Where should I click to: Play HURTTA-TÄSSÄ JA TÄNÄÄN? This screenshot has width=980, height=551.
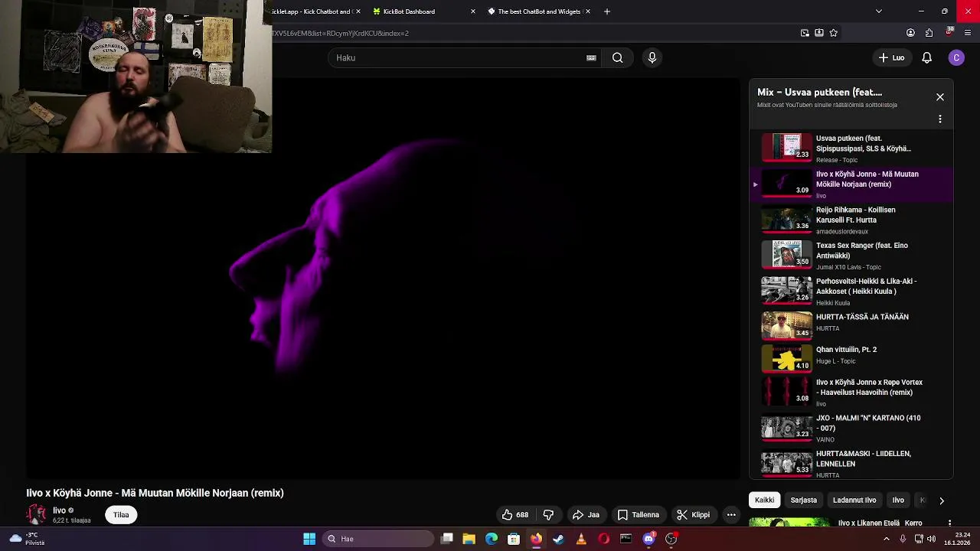851,326
